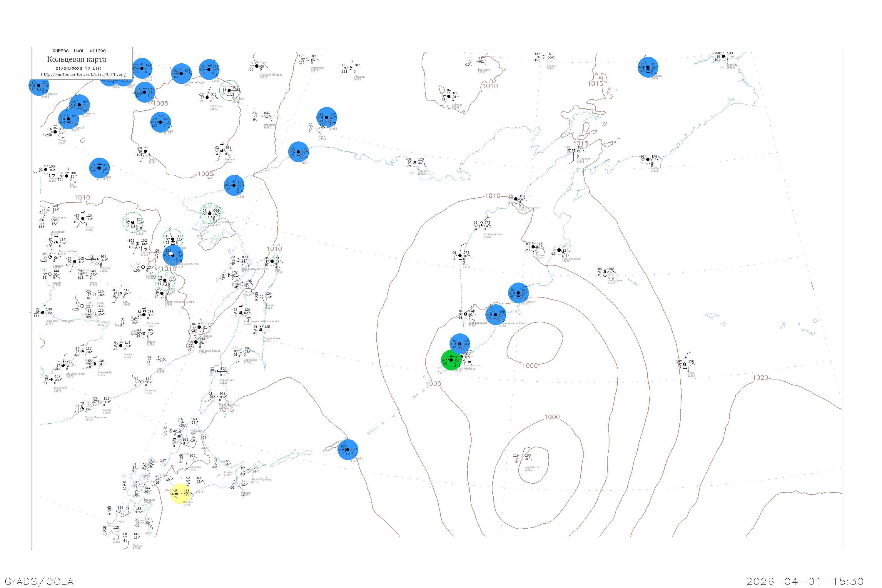Viewport: 882px width, 588px height.
Task: Select the dashed green circle at Bolshoy Shantar
Action: [x=210, y=214]
